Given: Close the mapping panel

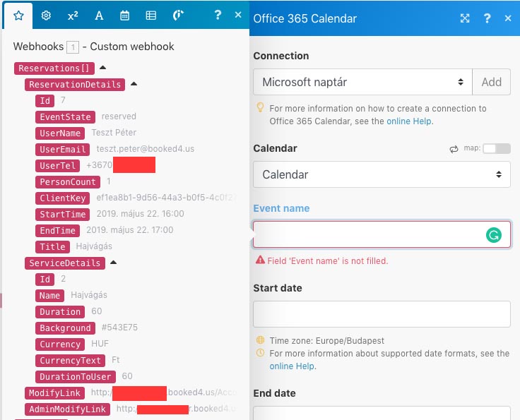Looking at the screenshot, I should [x=238, y=15].
